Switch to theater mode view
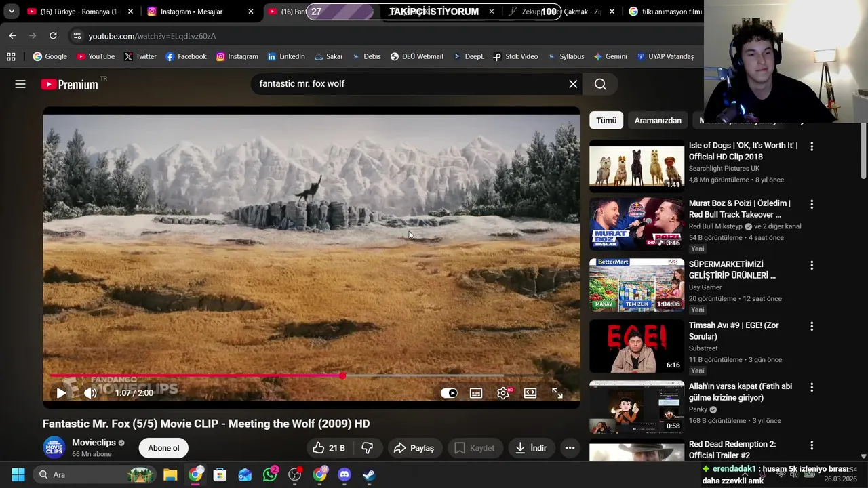The image size is (868, 488). [530, 393]
